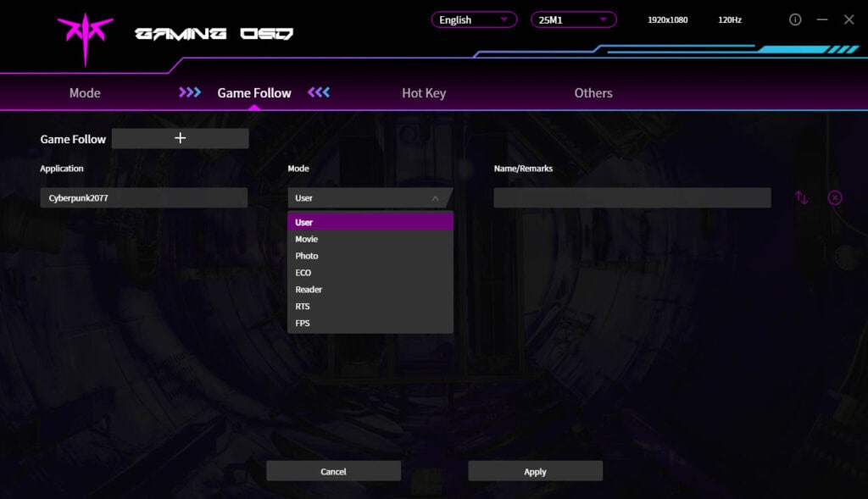Open the 25M1 monitor model dropdown

pos(574,20)
